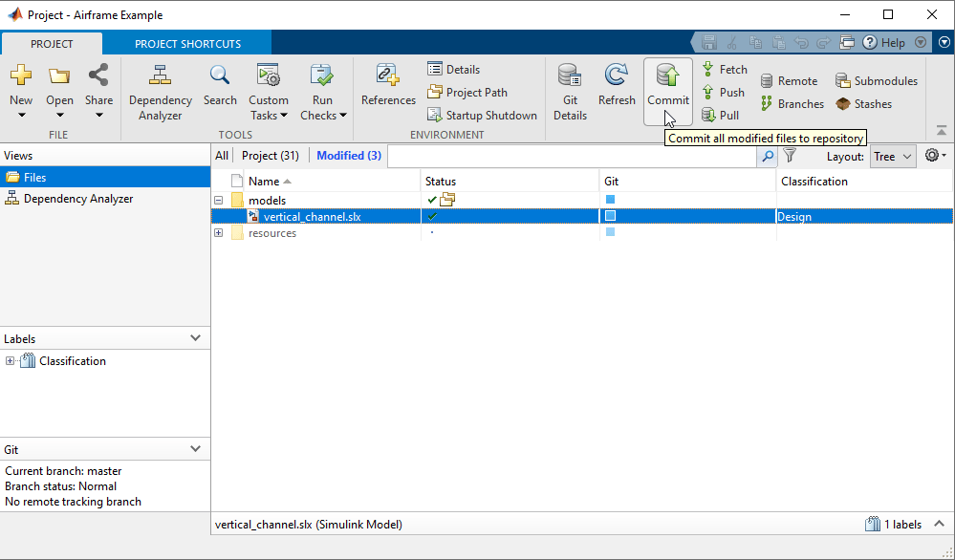Screen dimensions: 955x560
Task: Expand the 1 labels panel arrow
Action: click(x=939, y=524)
